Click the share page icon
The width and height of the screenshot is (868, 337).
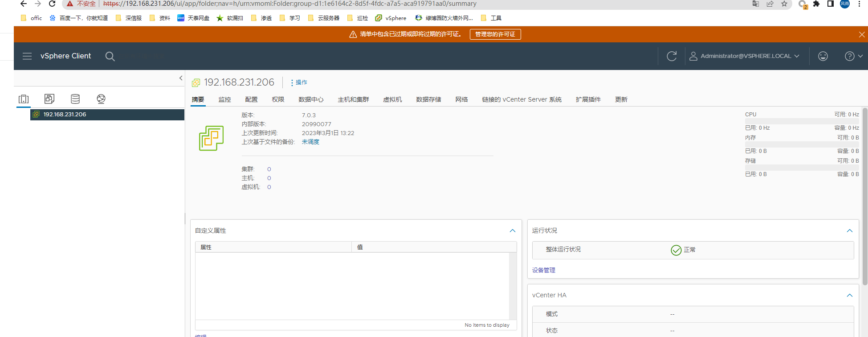(770, 4)
